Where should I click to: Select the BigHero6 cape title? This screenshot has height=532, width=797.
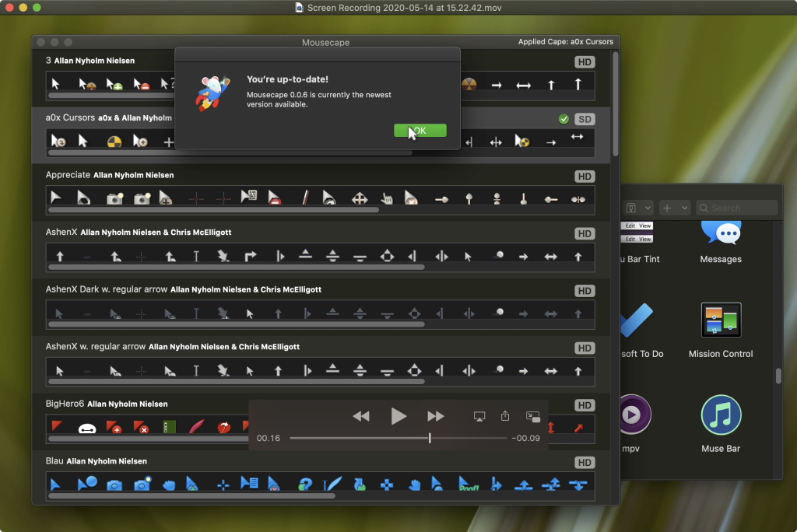[x=65, y=404]
